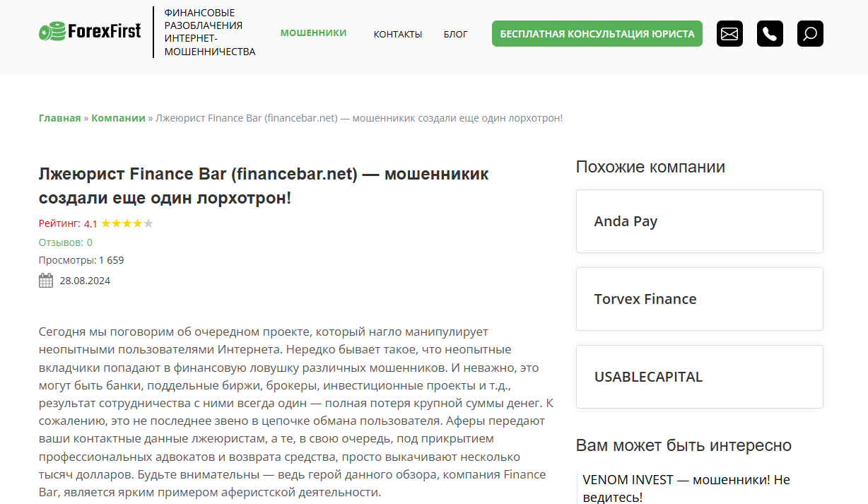Screen dimensions: 868x504
Task: Click the Рейтинг: 4.1 text
Action: pos(68,223)
